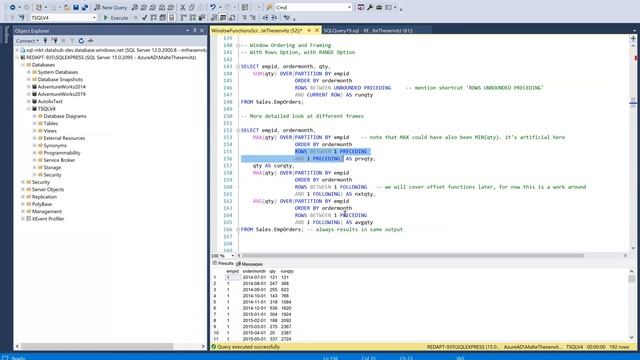Image resolution: width=640 pixels, height=360 pixels.
Task: Click the Find in files icon
Action: 269,7
